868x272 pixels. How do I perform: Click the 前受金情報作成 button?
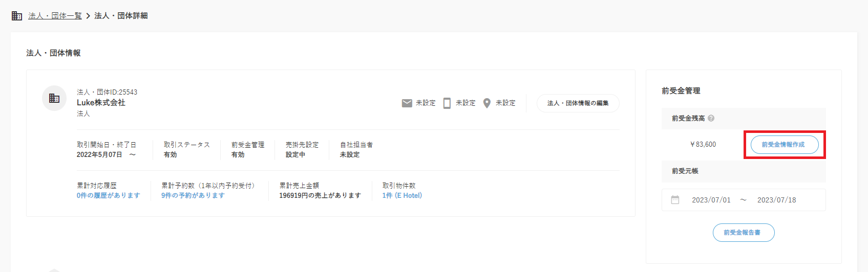coord(782,145)
